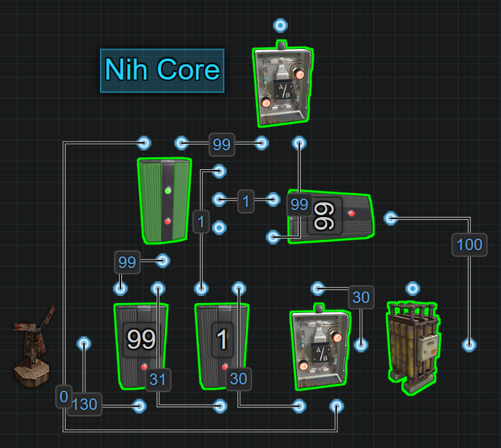The image size is (501, 448).
Task: Click the 99 label below the root combiner
Action: point(127,262)
